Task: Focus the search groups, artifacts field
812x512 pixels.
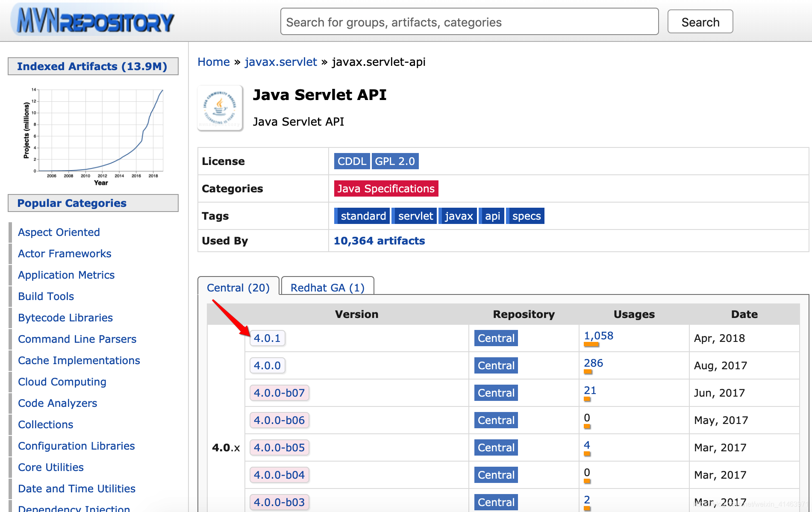Action: pyautogui.click(x=469, y=22)
